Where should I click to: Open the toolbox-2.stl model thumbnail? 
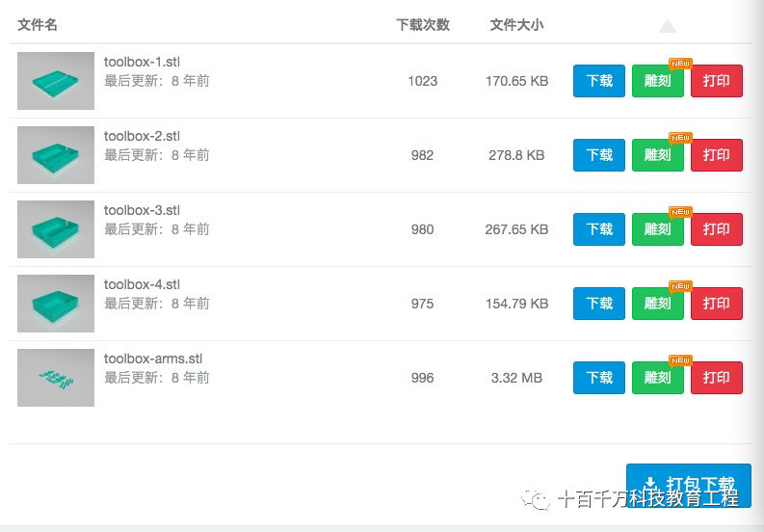pos(56,155)
